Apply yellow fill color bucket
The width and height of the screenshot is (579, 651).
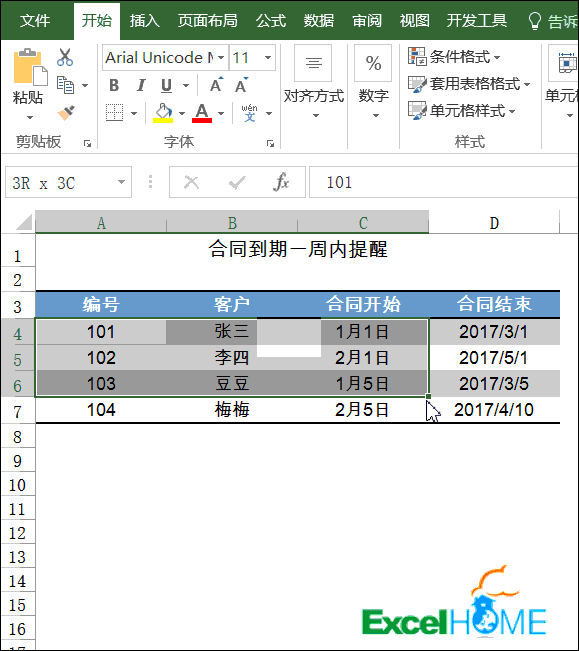pyautogui.click(x=163, y=113)
